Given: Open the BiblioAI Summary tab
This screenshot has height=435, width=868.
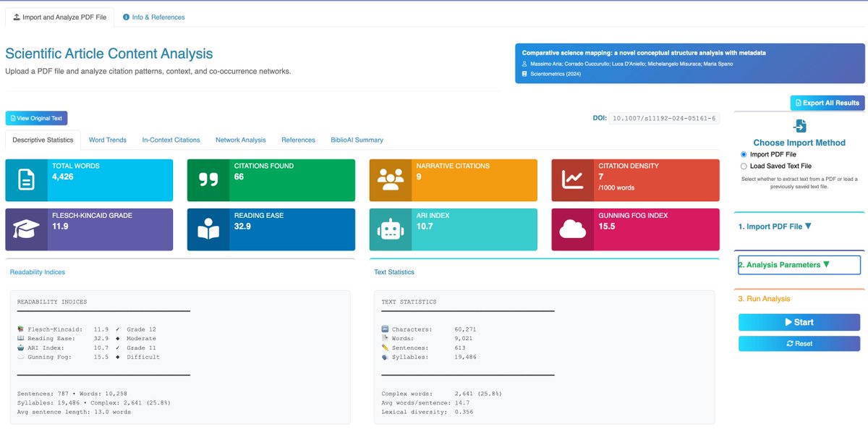Looking at the screenshot, I should pyautogui.click(x=357, y=140).
